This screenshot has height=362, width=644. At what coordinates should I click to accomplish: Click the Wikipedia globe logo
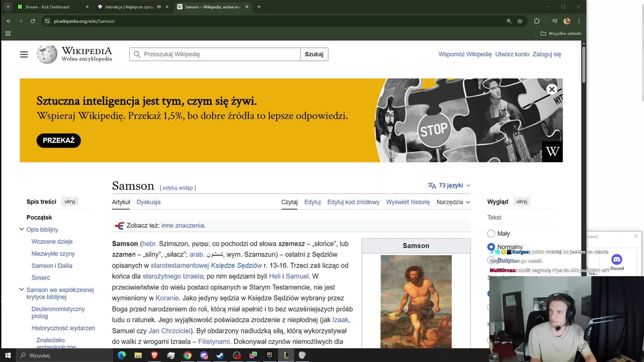point(47,54)
